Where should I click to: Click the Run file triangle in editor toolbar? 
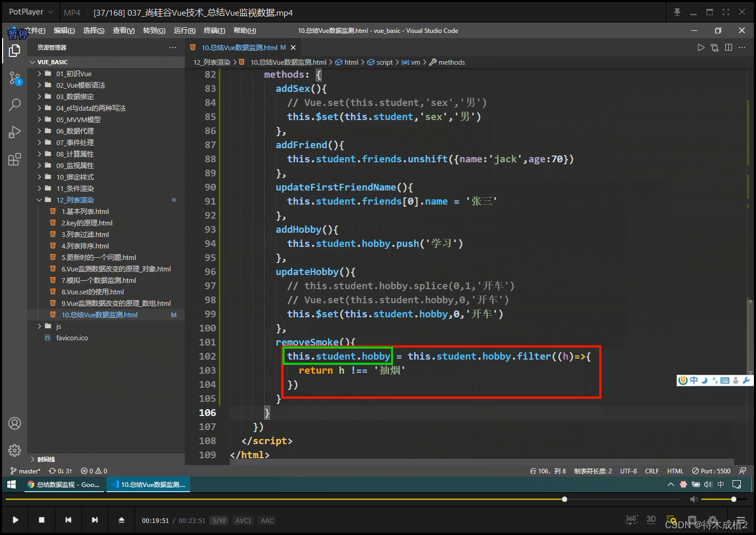click(701, 47)
